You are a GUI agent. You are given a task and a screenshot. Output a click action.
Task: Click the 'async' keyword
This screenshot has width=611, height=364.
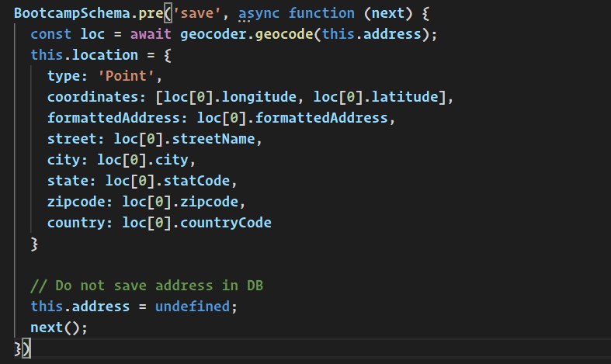[259, 13]
